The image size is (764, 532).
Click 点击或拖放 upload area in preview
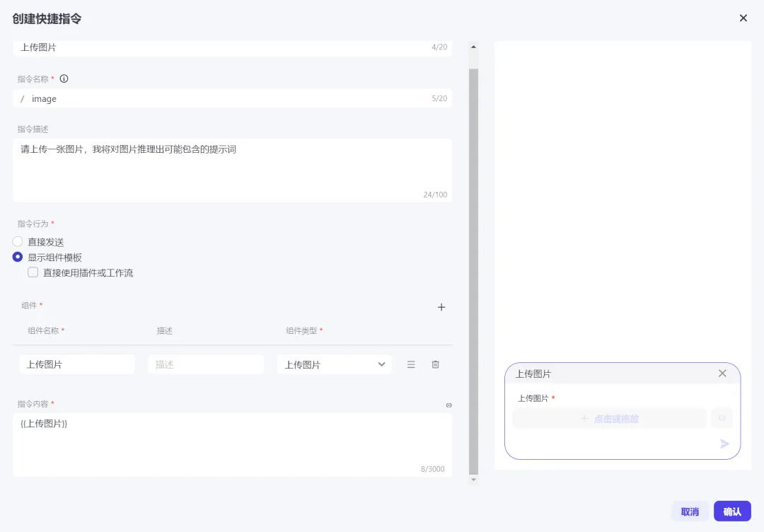(x=610, y=419)
